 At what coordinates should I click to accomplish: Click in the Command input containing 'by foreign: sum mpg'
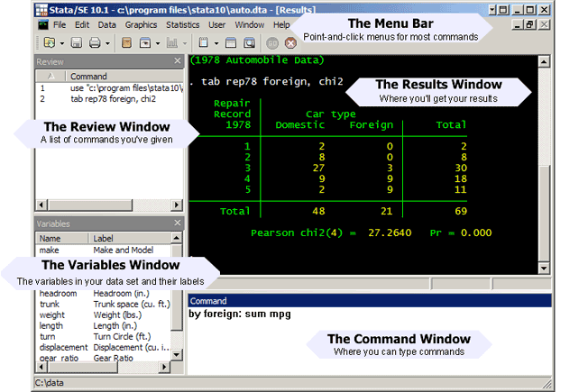370,342
